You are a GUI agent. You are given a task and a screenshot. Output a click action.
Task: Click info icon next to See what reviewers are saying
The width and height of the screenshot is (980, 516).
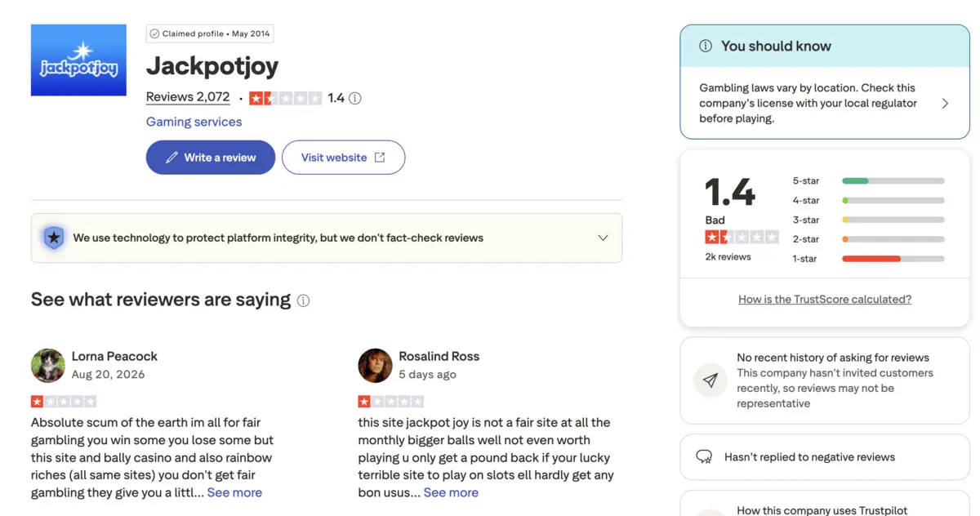pos(303,300)
